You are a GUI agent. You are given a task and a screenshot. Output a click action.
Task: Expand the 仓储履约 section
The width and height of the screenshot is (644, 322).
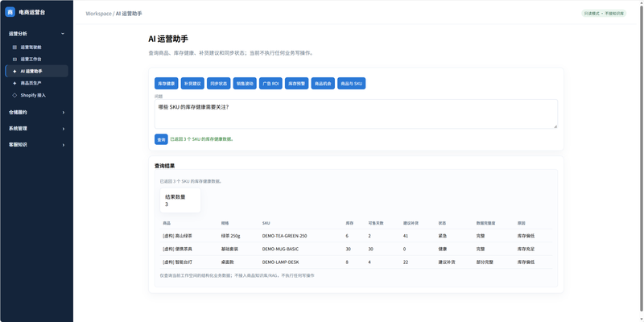tap(36, 112)
